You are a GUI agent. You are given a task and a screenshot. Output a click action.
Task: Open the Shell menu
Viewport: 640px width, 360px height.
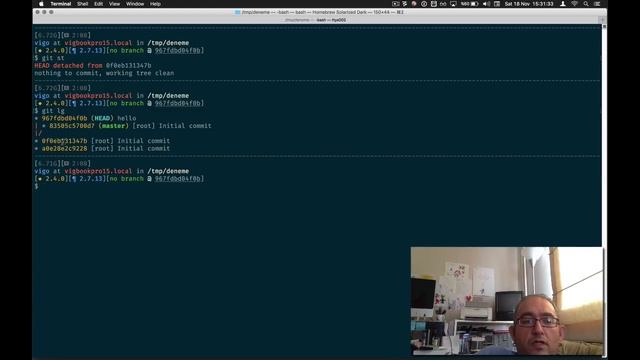82,4
